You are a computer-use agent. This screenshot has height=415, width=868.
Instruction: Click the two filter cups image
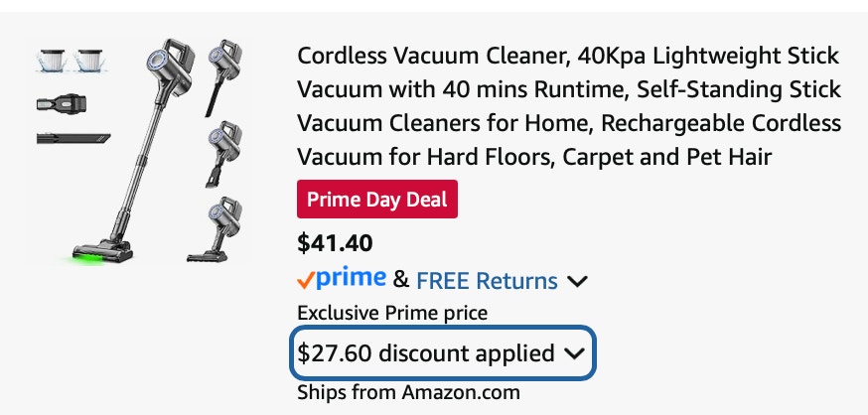coord(72,60)
